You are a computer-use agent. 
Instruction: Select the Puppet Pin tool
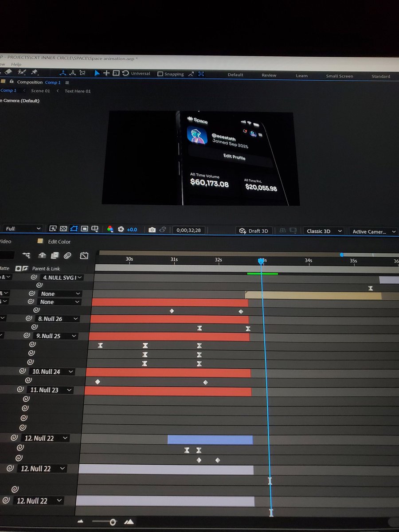35,72
